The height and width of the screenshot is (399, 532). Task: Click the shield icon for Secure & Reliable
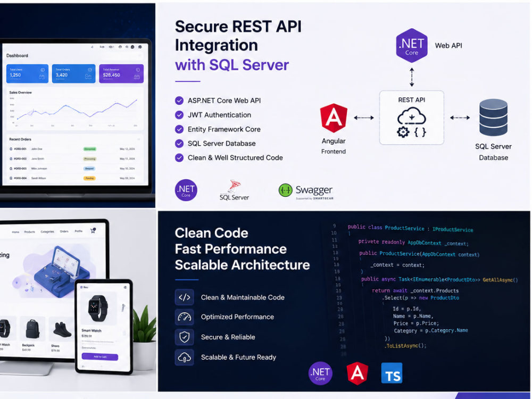[184, 337]
